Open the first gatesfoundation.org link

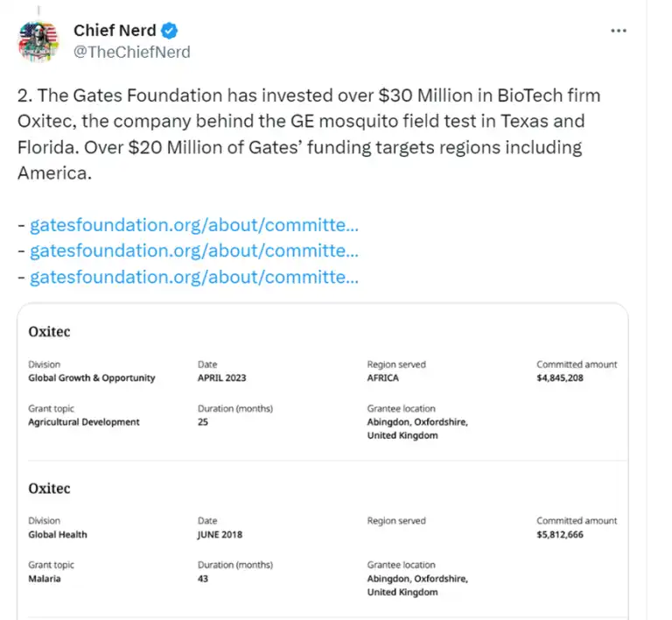coord(193,225)
